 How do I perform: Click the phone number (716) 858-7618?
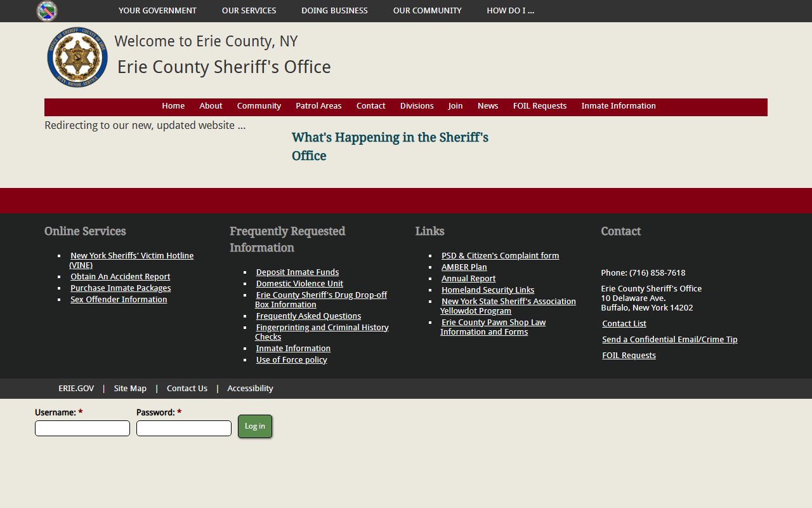tap(657, 273)
